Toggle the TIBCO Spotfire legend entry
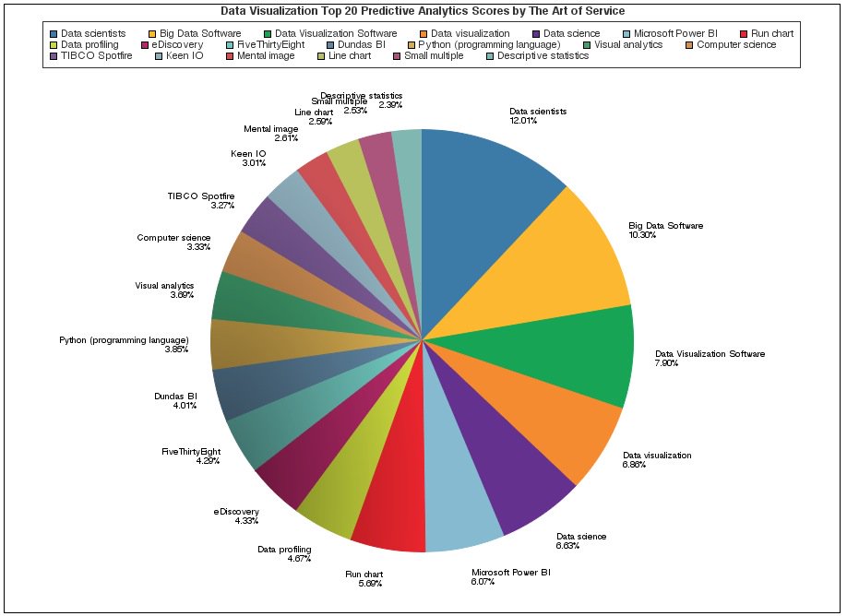 52,57
